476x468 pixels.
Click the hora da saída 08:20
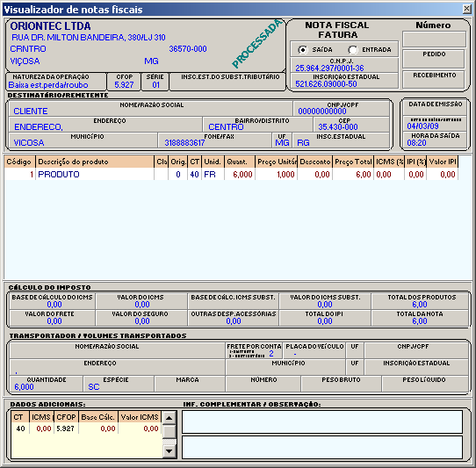pyautogui.click(x=416, y=142)
